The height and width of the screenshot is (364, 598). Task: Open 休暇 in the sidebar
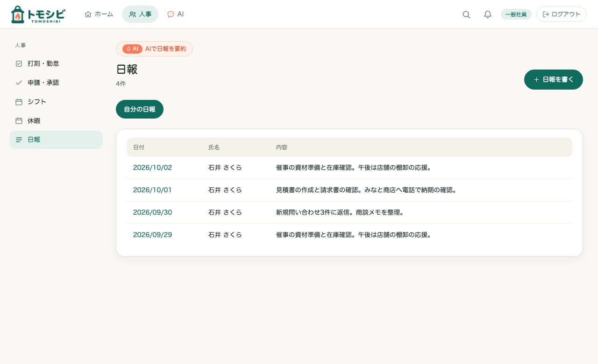coord(56,121)
